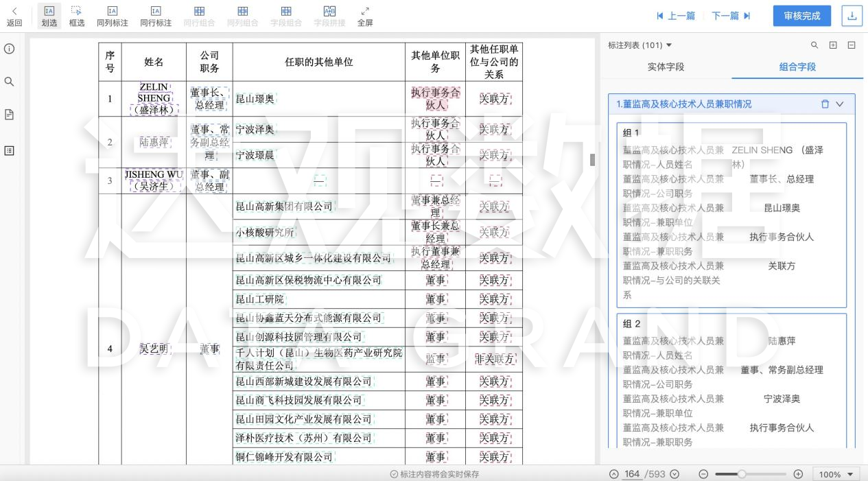Download with the top-right download icon
The width and height of the screenshot is (868, 481).
click(x=852, y=16)
